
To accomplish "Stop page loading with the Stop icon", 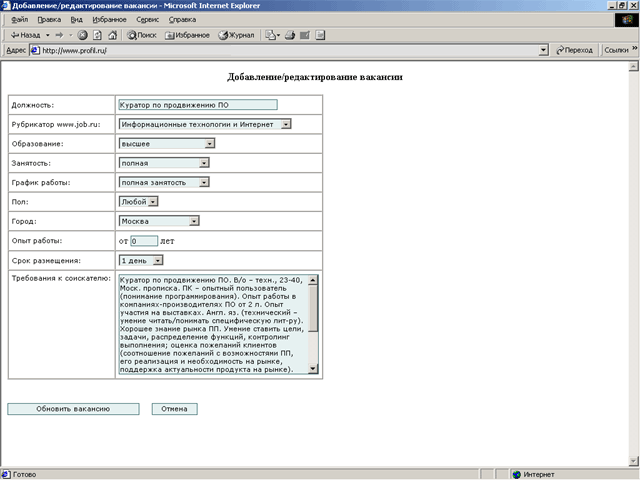I will [82, 35].
